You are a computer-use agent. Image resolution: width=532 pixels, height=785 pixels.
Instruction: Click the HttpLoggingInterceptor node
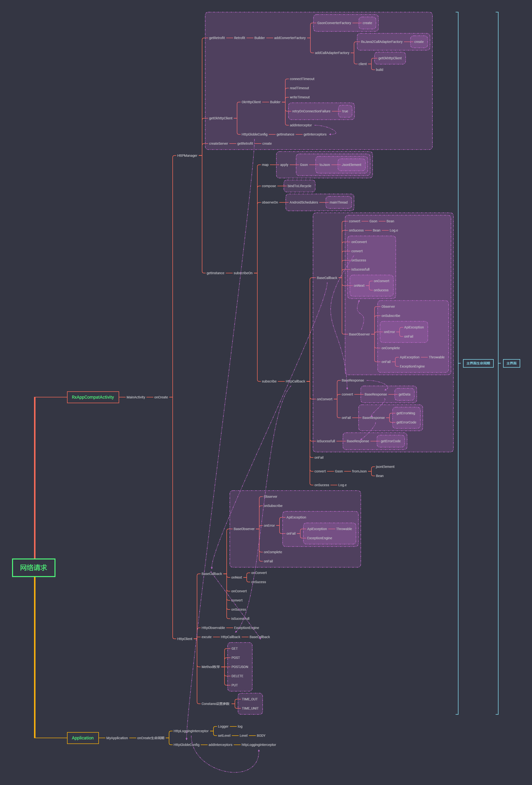coord(191,731)
